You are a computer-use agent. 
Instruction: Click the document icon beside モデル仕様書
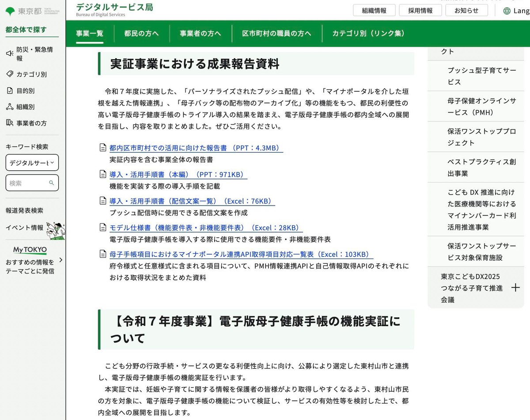pyautogui.click(x=102, y=228)
